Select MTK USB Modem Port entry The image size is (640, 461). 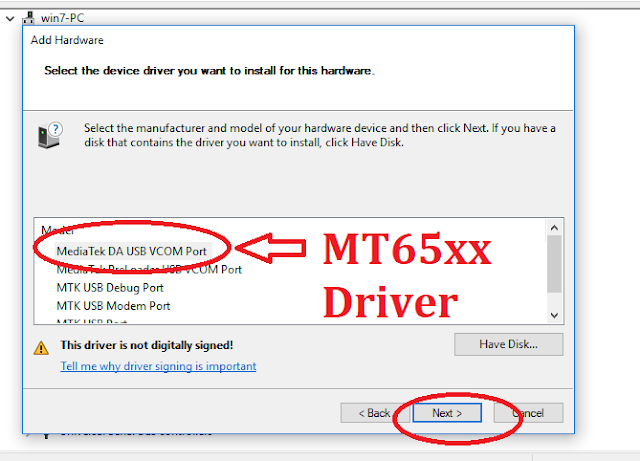[x=113, y=306]
